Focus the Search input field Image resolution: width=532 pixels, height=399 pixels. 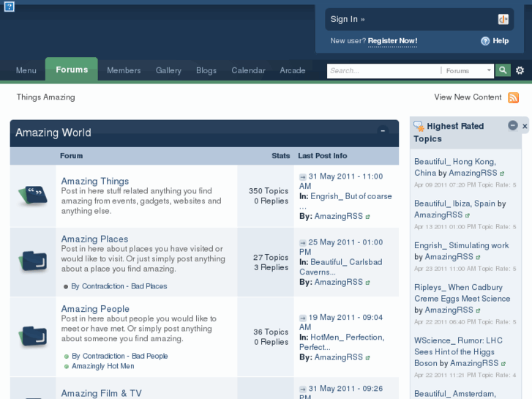pos(383,70)
